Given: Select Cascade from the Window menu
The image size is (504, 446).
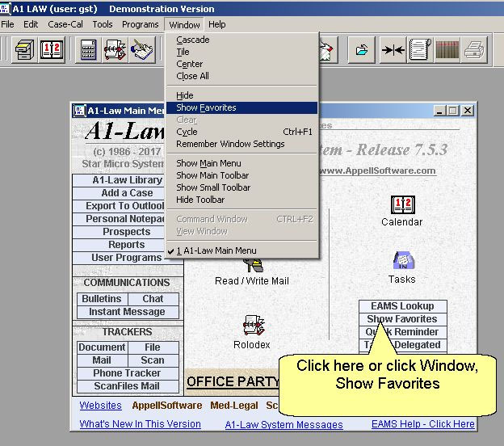Looking at the screenshot, I should 192,40.
